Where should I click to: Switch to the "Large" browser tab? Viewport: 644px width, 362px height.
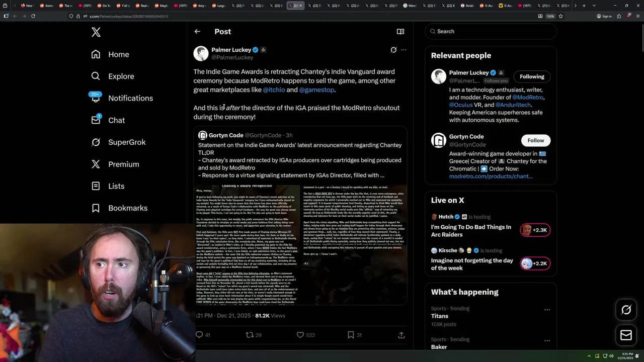coord(218,6)
